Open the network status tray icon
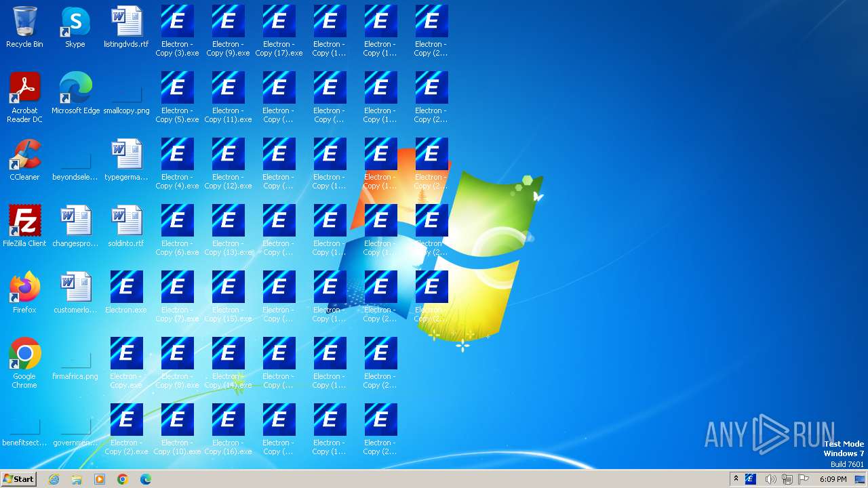 [x=787, y=479]
